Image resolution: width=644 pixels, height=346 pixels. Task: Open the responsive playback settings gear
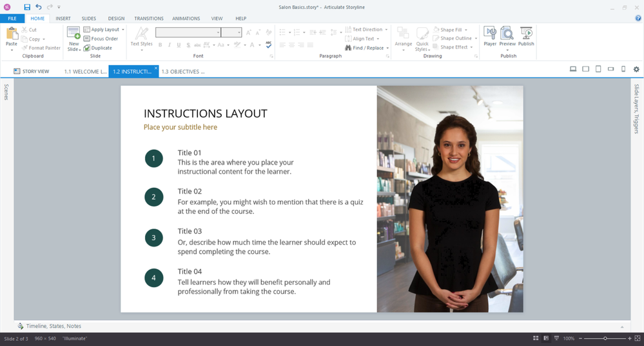click(636, 69)
